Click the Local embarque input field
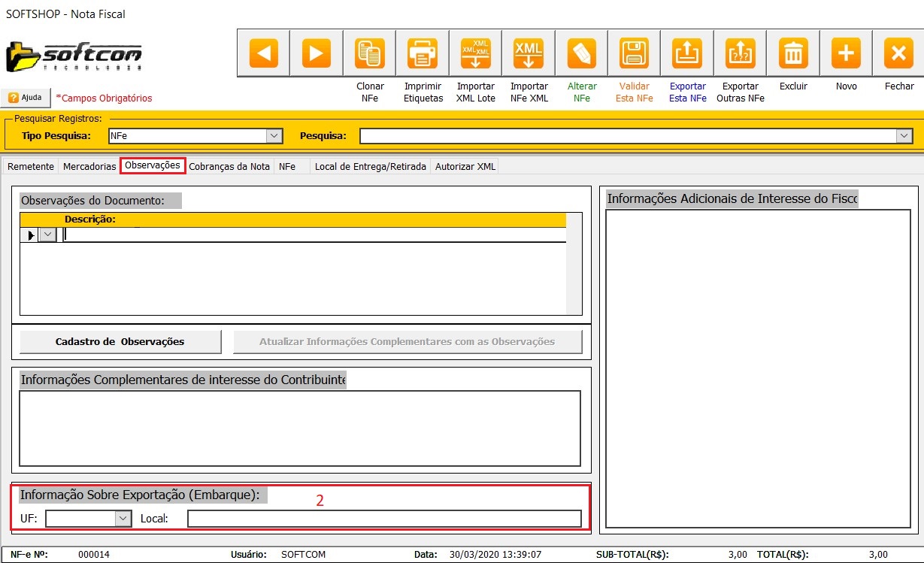 [x=384, y=519]
